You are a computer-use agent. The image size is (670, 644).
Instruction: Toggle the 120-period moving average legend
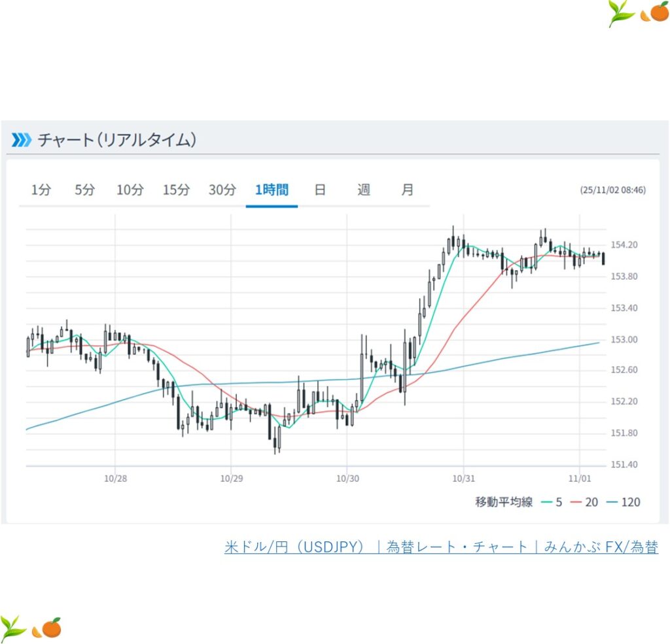point(622,502)
